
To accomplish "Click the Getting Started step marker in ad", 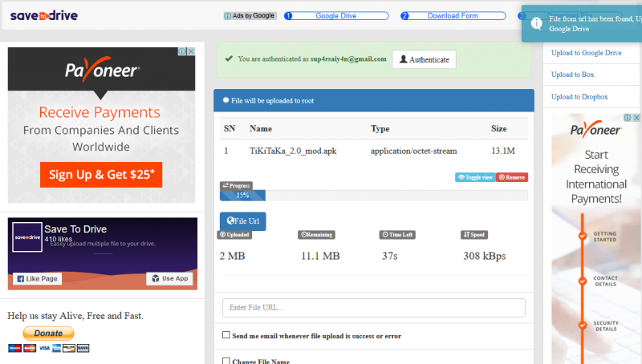I will (x=583, y=236).
